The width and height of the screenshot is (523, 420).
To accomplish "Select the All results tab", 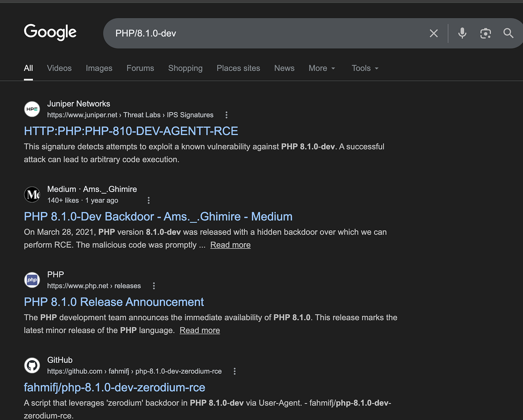I will [28, 68].
